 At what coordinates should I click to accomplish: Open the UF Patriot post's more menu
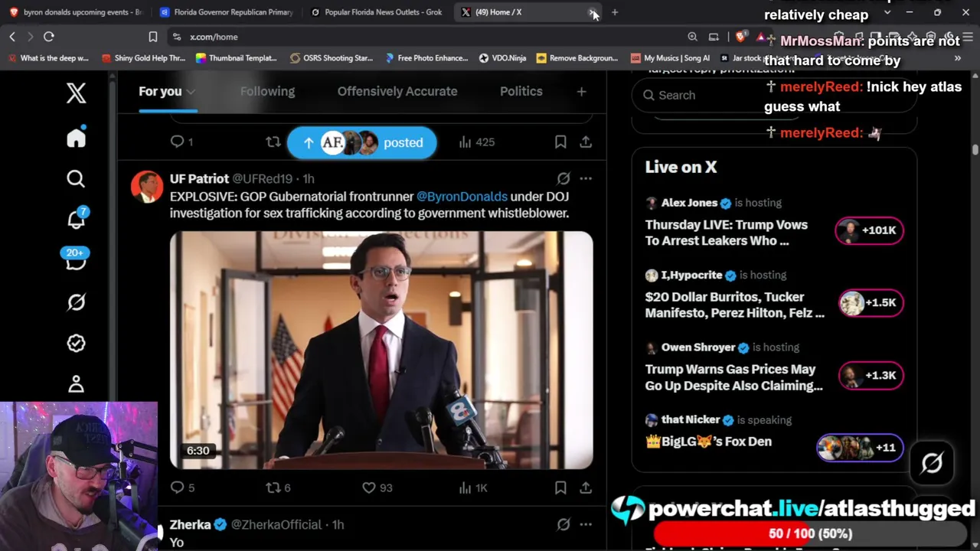point(586,178)
